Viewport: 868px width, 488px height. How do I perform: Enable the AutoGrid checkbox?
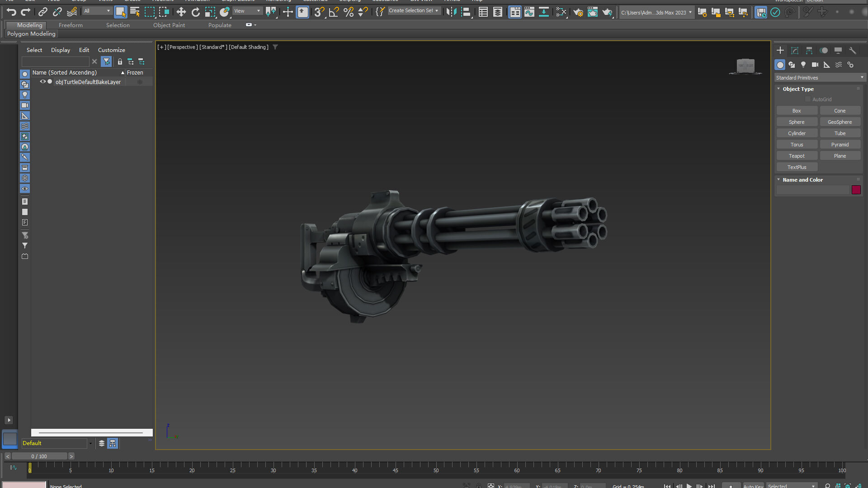[808, 99]
